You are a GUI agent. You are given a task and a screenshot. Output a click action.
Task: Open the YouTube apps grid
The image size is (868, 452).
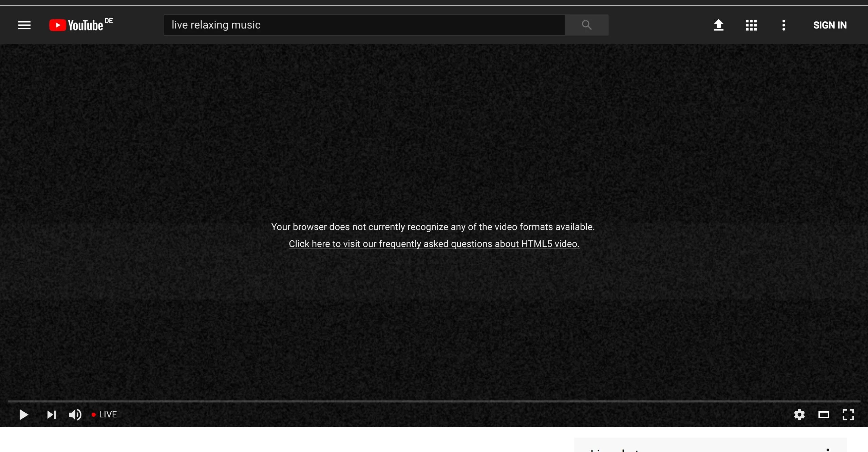click(751, 25)
